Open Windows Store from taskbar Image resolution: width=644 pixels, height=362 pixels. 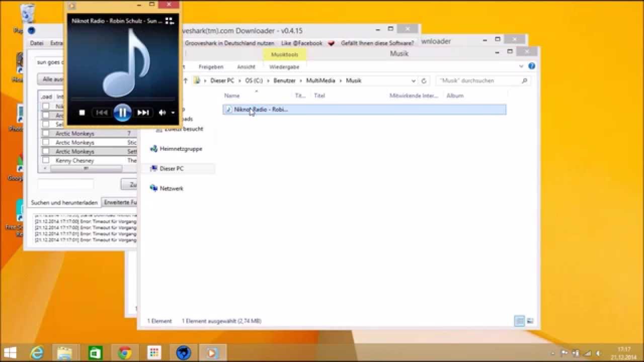(x=96, y=353)
